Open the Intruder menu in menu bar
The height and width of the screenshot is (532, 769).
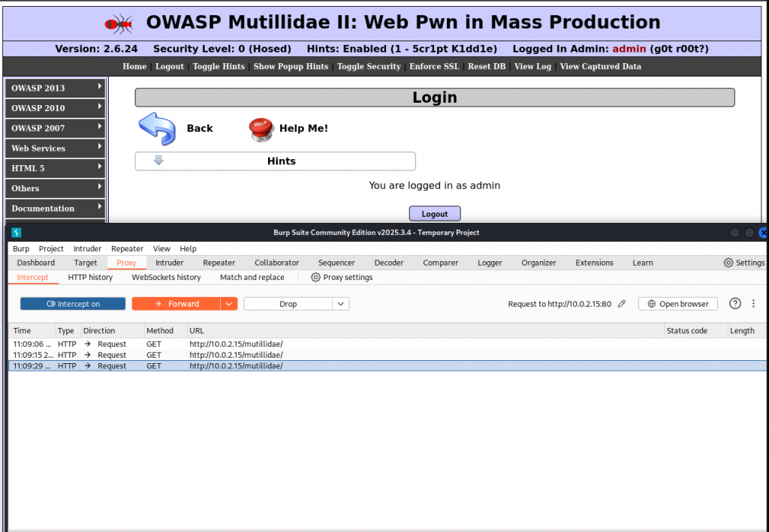click(x=87, y=248)
